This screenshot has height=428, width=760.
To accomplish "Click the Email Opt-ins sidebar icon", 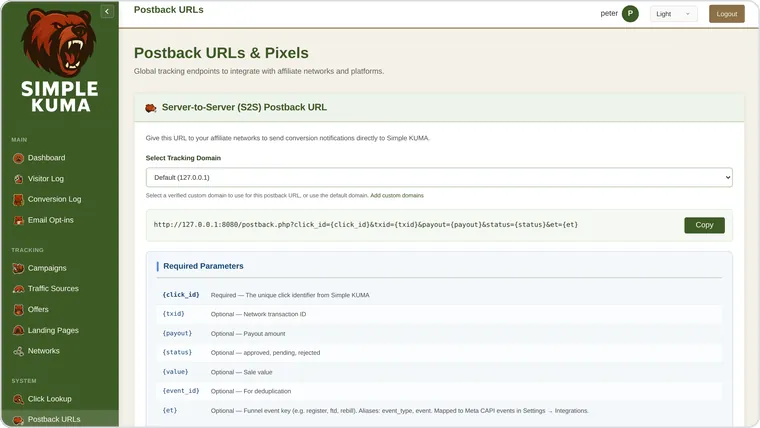I will [18, 220].
